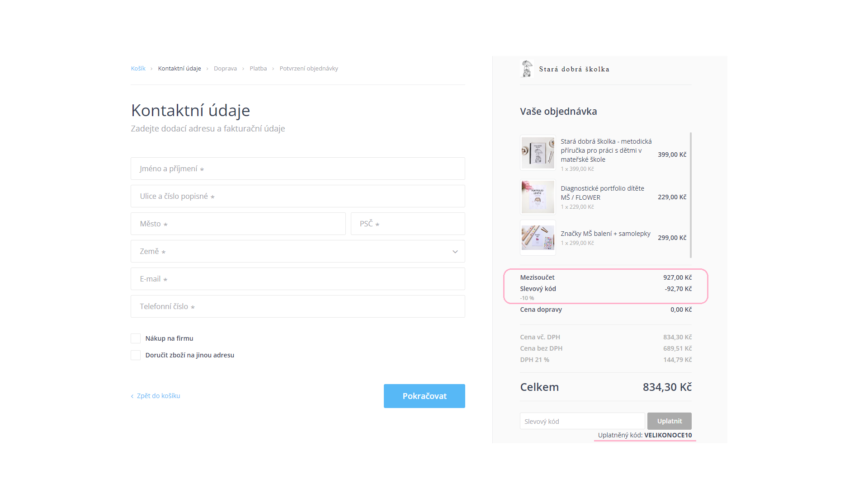Open the metodická příručka product thumbnail
Screen dimensions: 868x488
pyautogui.click(x=538, y=153)
